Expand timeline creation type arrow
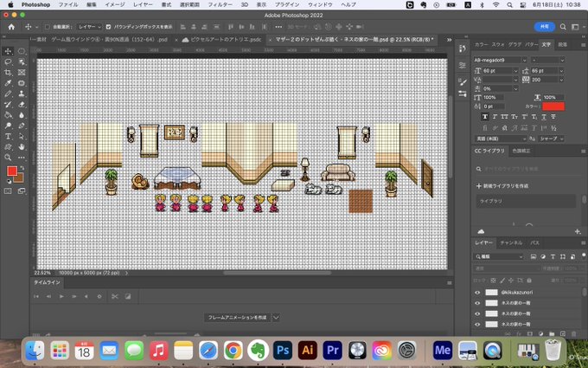 [276, 318]
